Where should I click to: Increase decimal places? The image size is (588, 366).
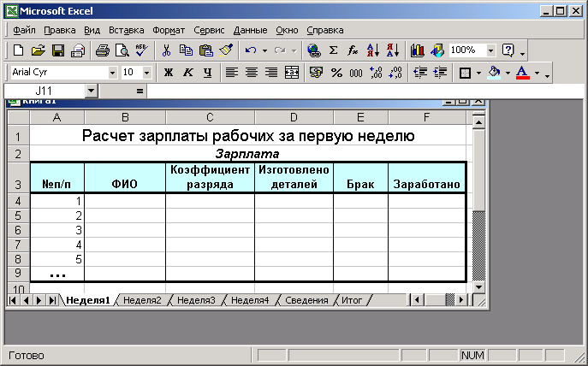(x=376, y=73)
